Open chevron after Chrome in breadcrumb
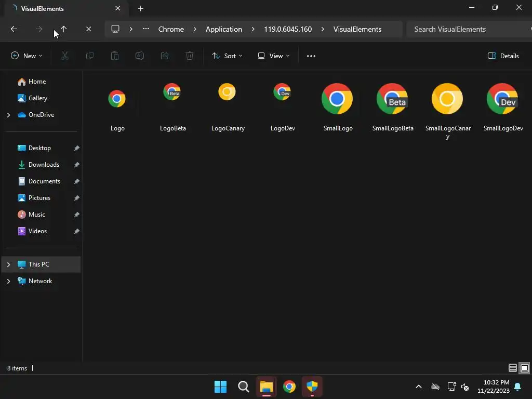 tap(195, 29)
